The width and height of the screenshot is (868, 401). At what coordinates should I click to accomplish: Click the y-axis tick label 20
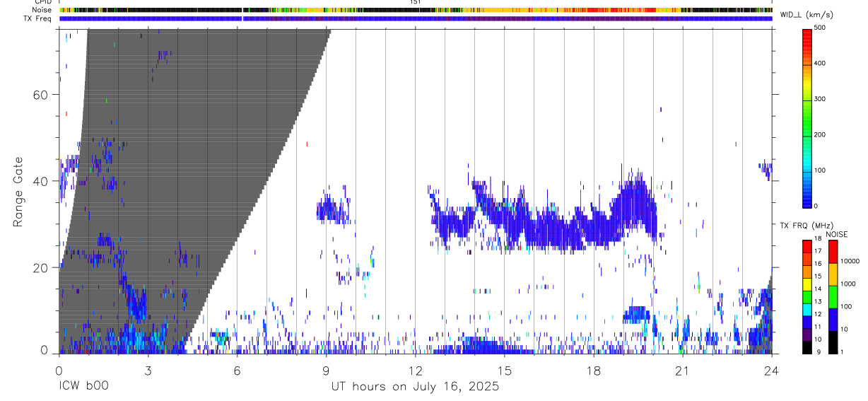point(41,268)
